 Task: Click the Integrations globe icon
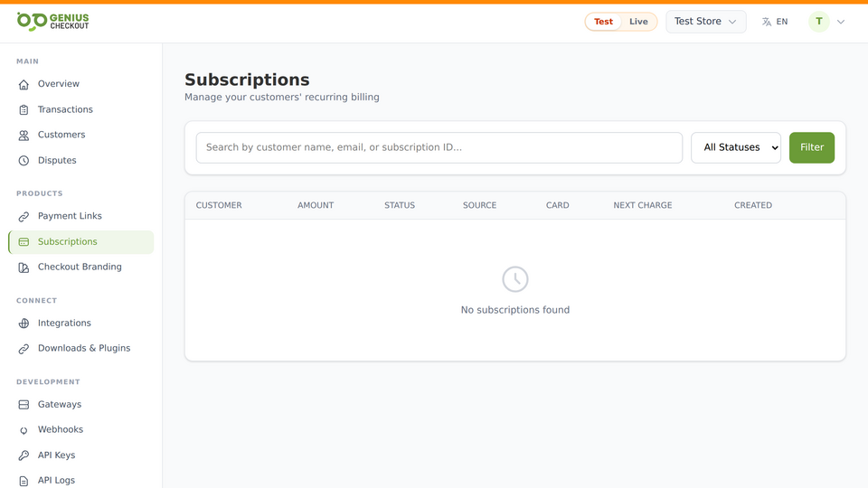[x=24, y=324]
